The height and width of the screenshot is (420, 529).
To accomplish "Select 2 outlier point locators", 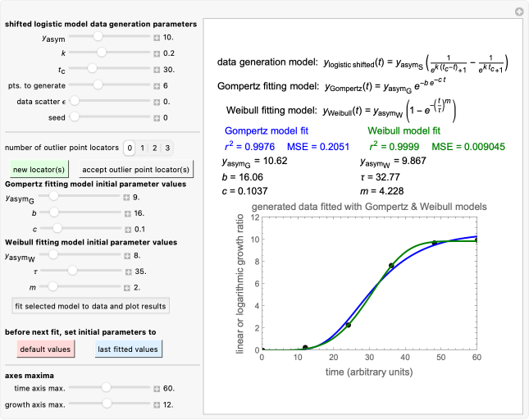I will 155,148.
